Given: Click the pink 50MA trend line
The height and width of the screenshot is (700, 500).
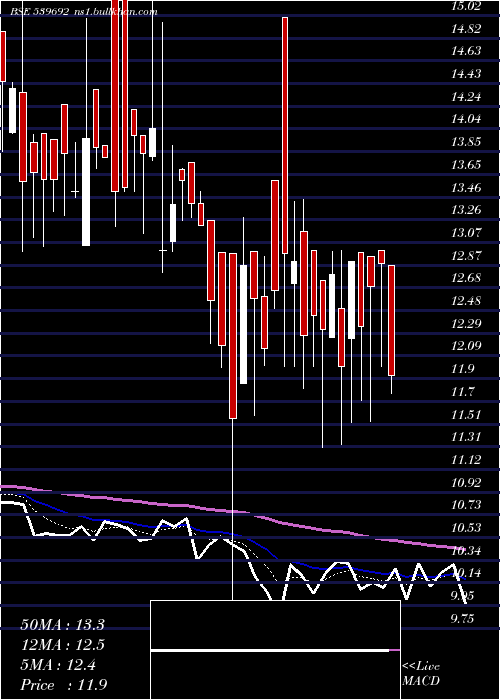Looking at the screenshot, I should click(232, 511).
